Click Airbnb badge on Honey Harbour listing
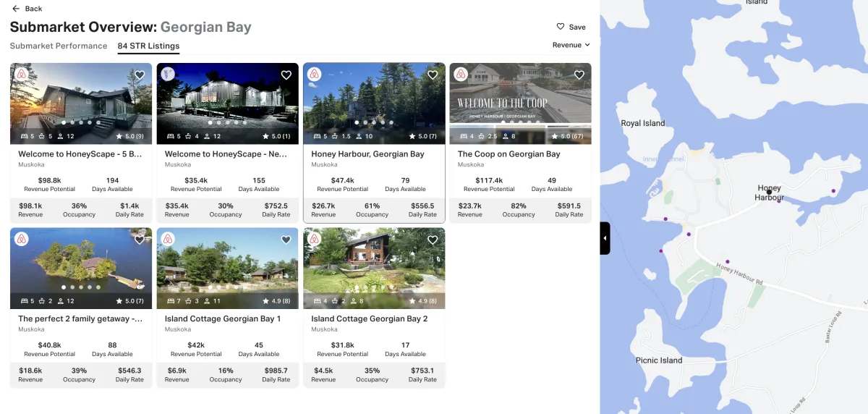This screenshot has height=414, width=868. pyautogui.click(x=315, y=74)
